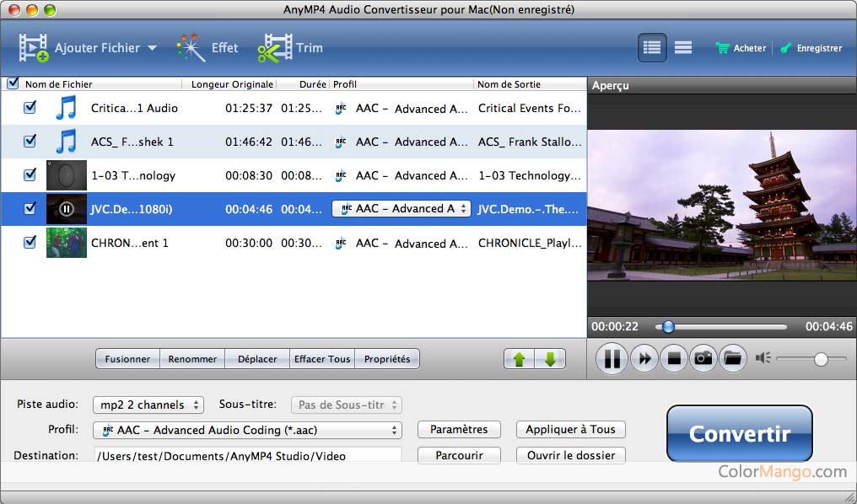The image size is (857, 504).
Task: Sort by Nom de Fichier column
Action: [58, 84]
